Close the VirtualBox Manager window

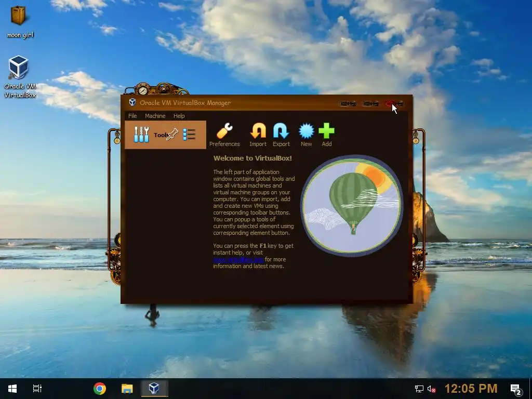tap(394, 103)
